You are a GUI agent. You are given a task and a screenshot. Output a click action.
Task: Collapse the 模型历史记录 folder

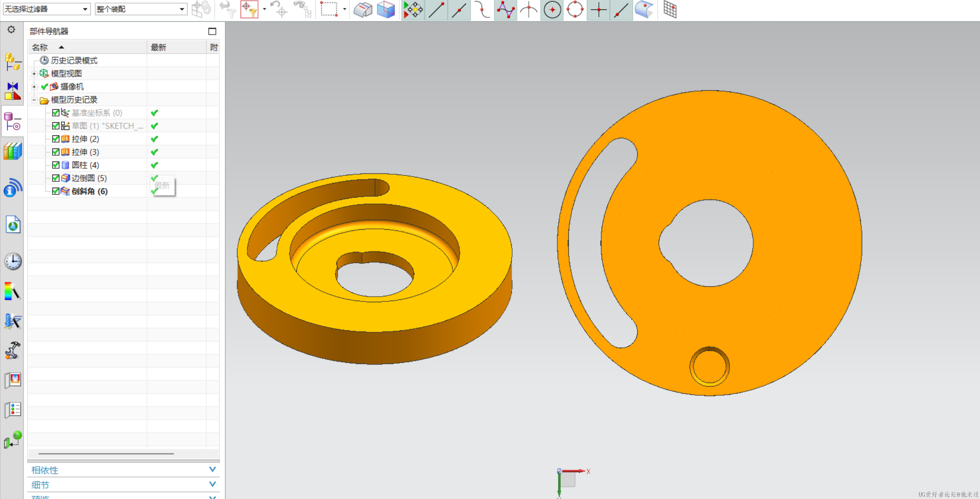tap(34, 100)
